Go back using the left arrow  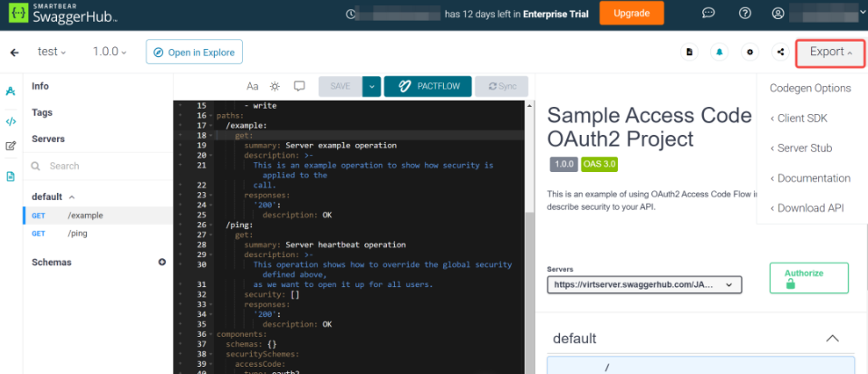(x=14, y=53)
